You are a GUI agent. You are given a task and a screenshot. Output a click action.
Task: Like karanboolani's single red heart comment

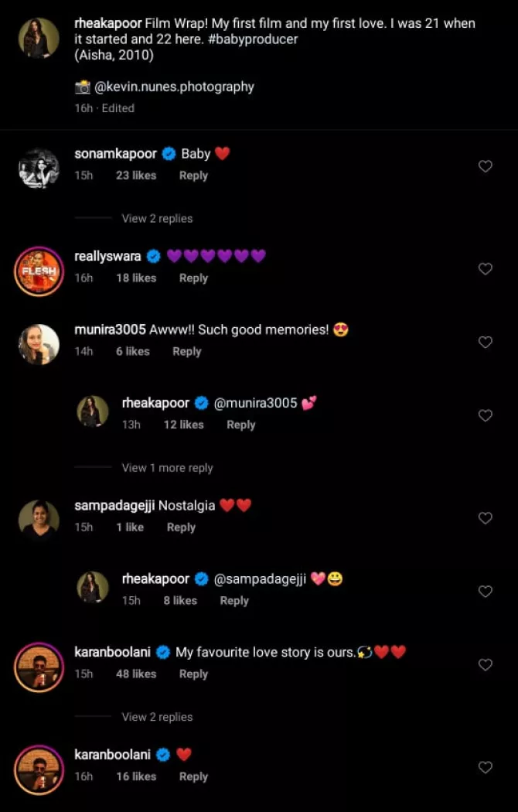(486, 767)
